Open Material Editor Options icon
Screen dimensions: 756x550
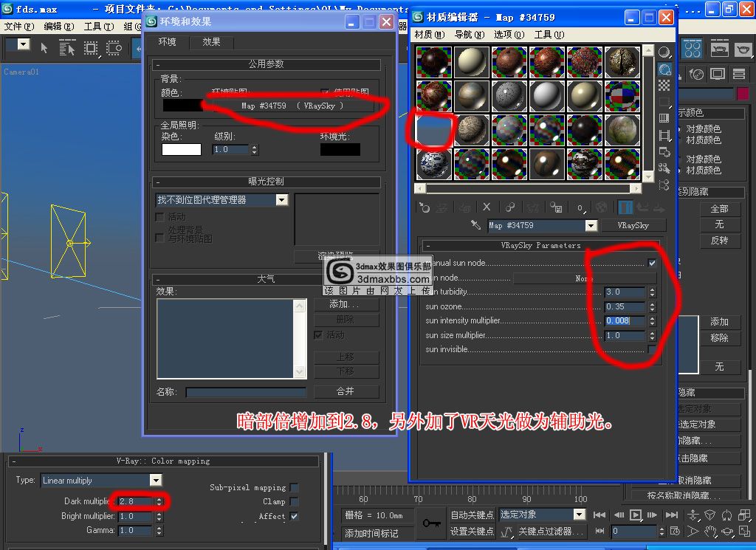[x=664, y=152]
